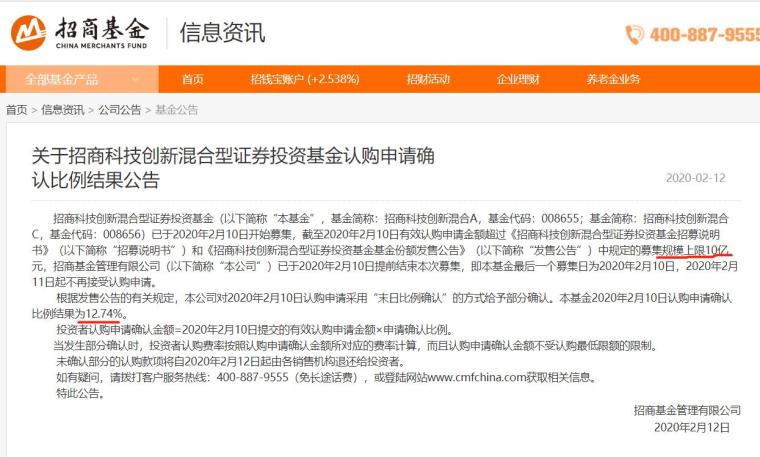760x457 pixels.
Task: Click the 信息资讯 breadcrumb link
Action: 63,110
